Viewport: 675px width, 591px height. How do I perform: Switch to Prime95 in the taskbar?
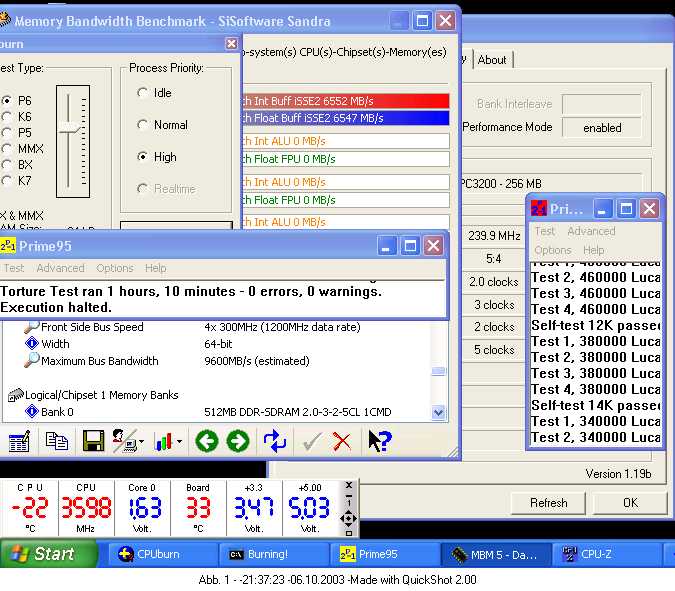pyautogui.click(x=385, y=554)
